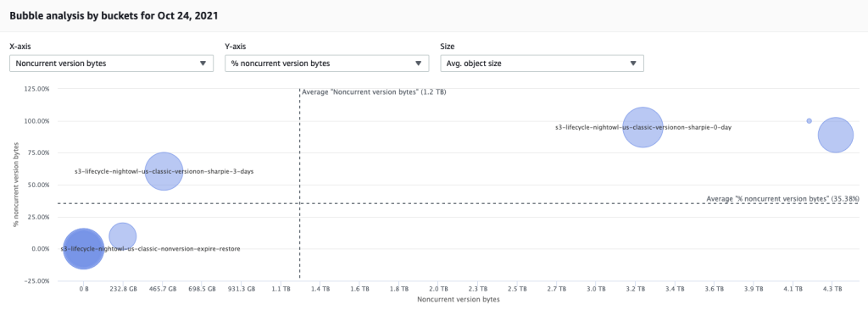Click the vertical axis title % noncurrent version bytes
Image resolution: width=868 pixels, height=321 pixels.
[17, 185]
